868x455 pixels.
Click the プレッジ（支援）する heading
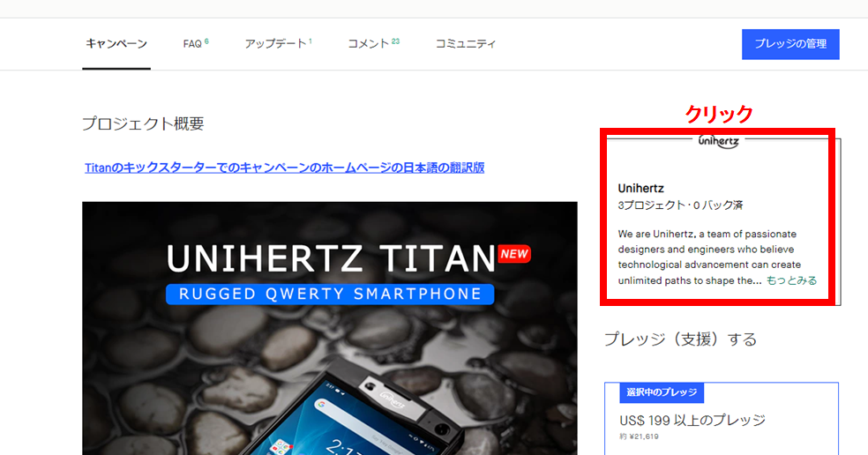pyautogui.click(x=680, y=339)
